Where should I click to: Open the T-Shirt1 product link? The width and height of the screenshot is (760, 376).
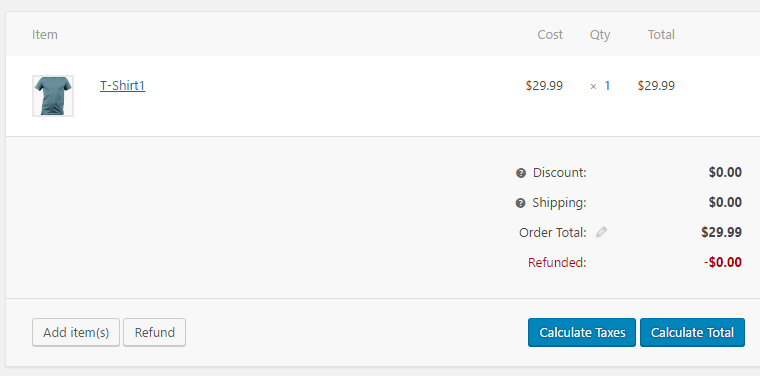(123, 86)
